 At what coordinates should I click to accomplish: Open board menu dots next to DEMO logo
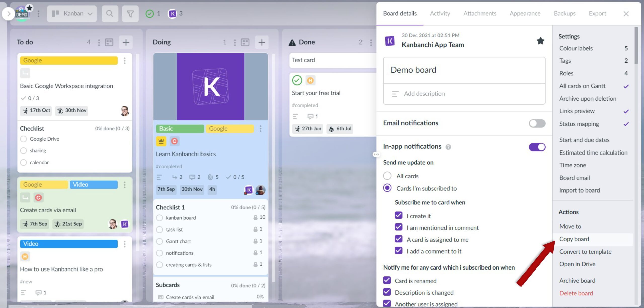click(38, 14)
